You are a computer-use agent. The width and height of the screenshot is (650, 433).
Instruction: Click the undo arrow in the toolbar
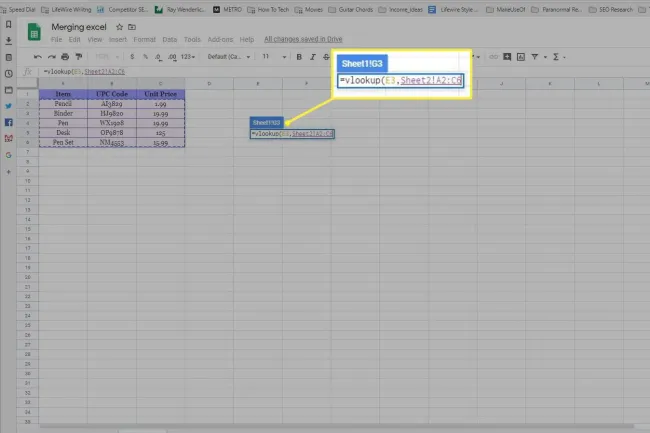(38, 57)
